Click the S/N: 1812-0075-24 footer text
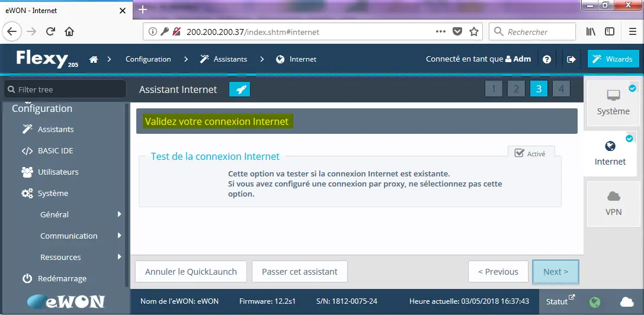Screen dimensions: 644x315 pos(347,301)
